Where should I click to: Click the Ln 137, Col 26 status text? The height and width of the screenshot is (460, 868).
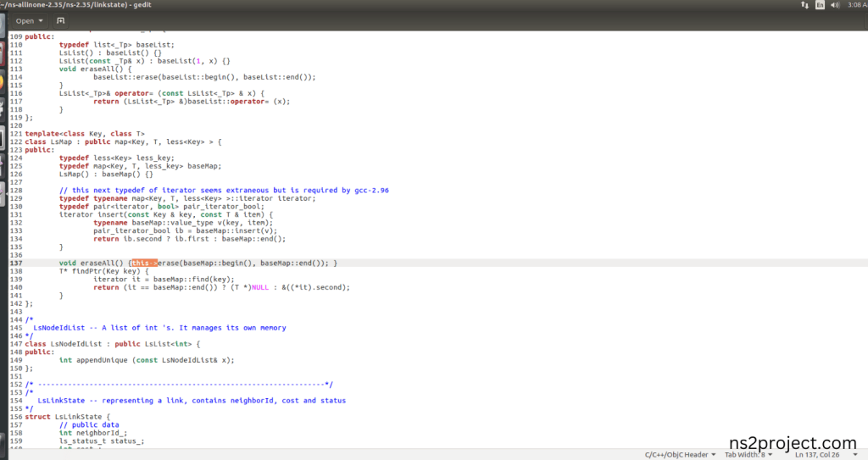tap(817, 454)
